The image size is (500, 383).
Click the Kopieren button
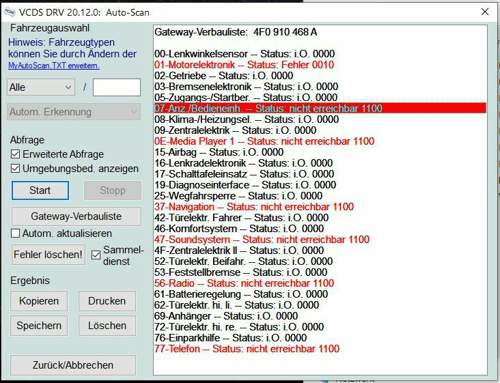click(39, 301)
